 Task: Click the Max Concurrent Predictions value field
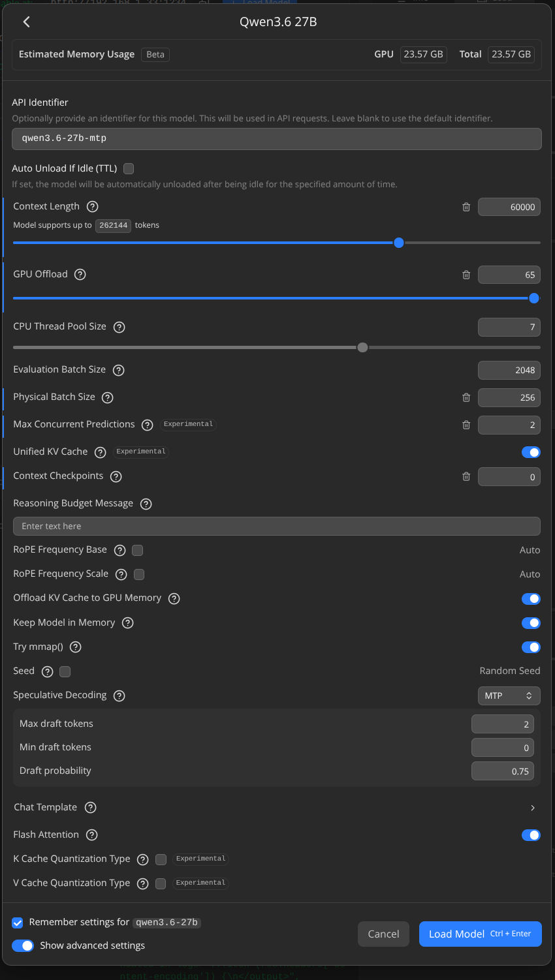click(509, 425)
